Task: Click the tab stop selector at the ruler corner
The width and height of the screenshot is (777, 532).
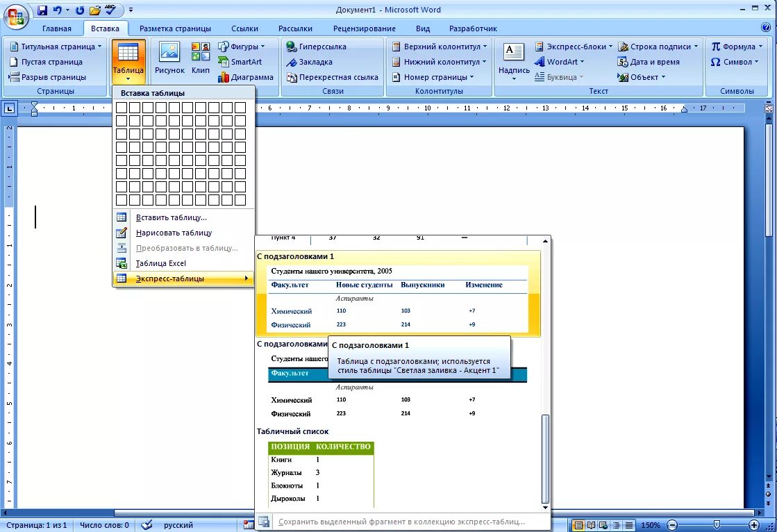Action: [10, 108]
